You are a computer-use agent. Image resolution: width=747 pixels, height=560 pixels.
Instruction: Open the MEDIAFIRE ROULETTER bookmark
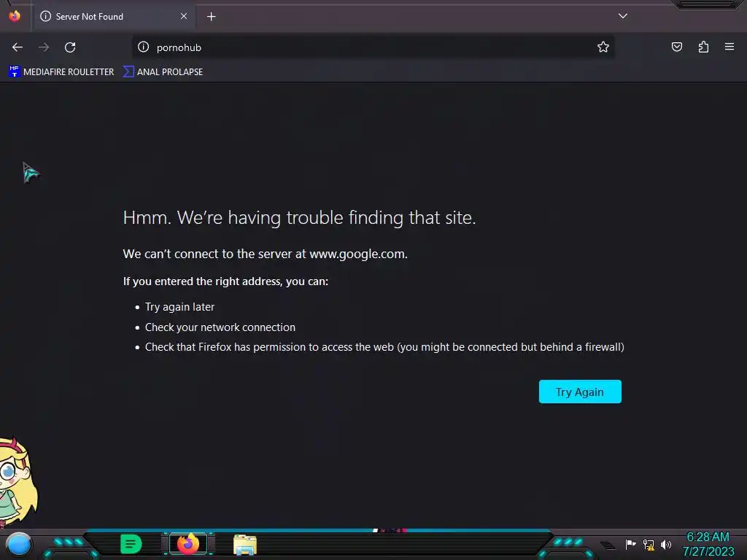click(61, 72)
